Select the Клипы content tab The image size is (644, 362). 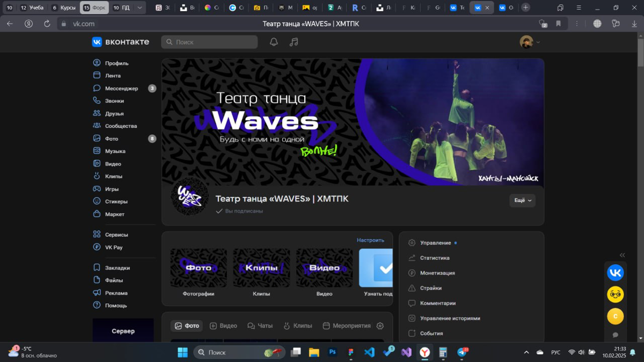click(297, 326)
